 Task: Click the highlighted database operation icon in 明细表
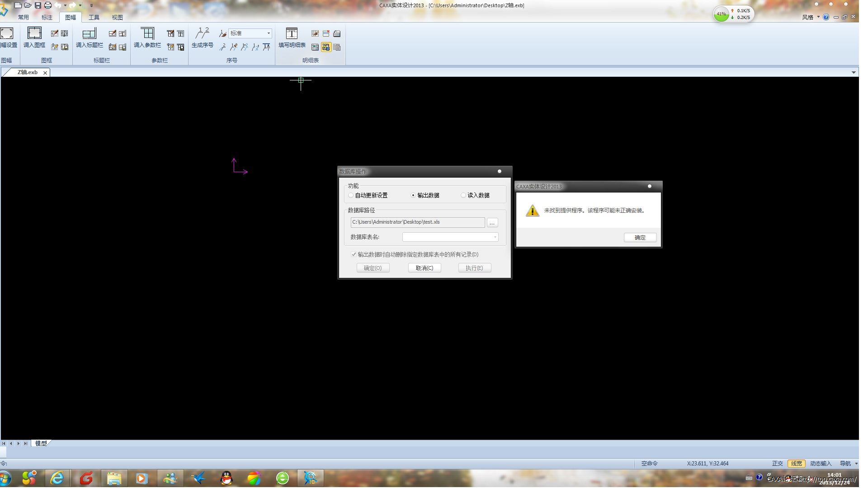[x=326, y=47]
